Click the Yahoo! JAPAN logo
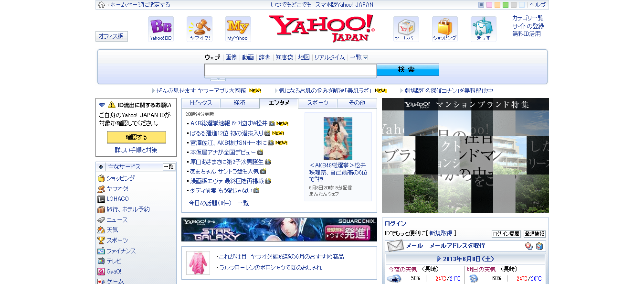644x284 pixels. click(322, 28)
